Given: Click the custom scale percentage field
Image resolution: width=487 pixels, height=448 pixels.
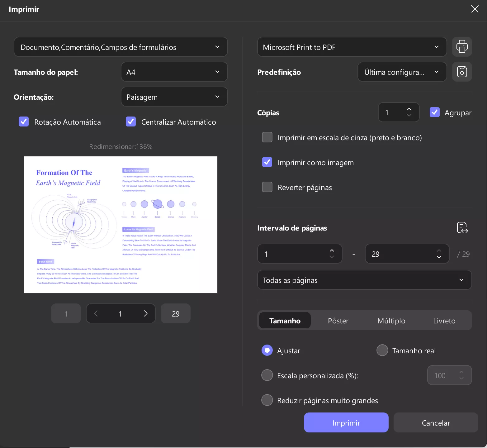Looking at the screenshot, I should (x=450, y=375).
